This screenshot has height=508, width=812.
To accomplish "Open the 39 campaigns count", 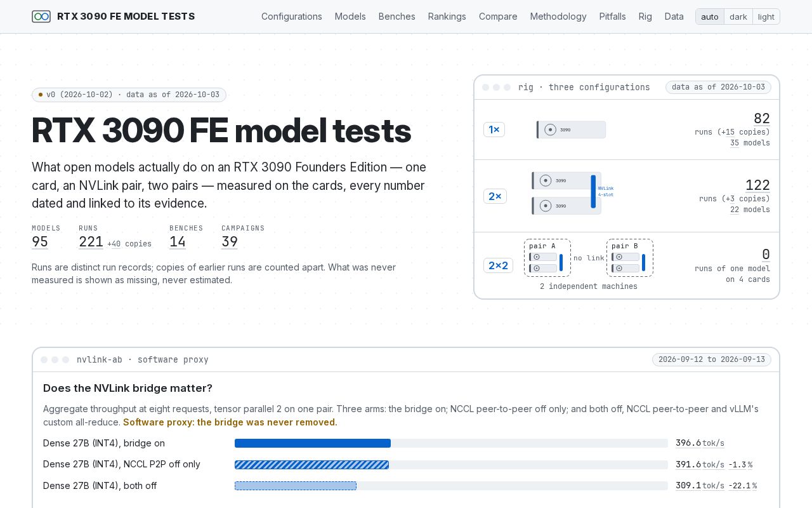I will pyautogui.click(x=230, y=242).
